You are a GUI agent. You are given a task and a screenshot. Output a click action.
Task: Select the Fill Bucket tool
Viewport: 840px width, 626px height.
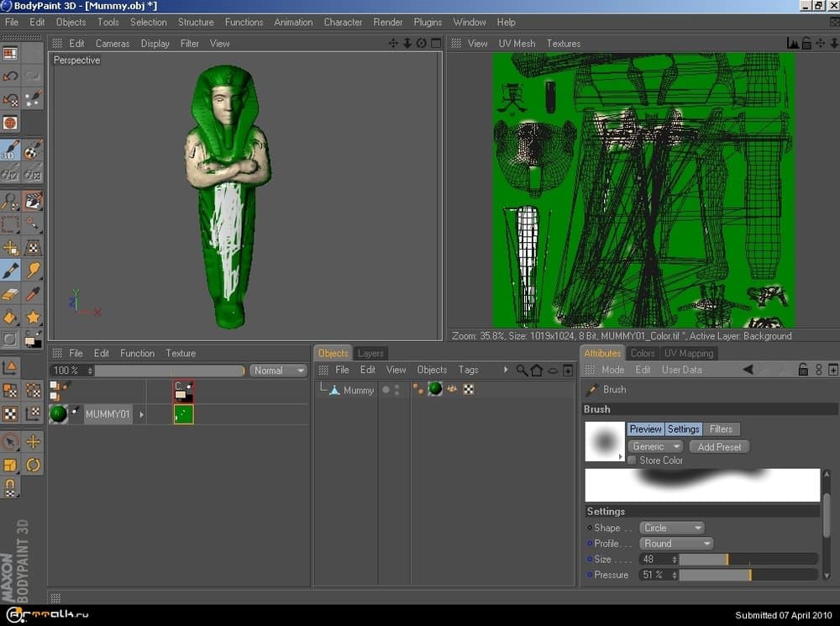pyautogui.click(x=10, y=318)
